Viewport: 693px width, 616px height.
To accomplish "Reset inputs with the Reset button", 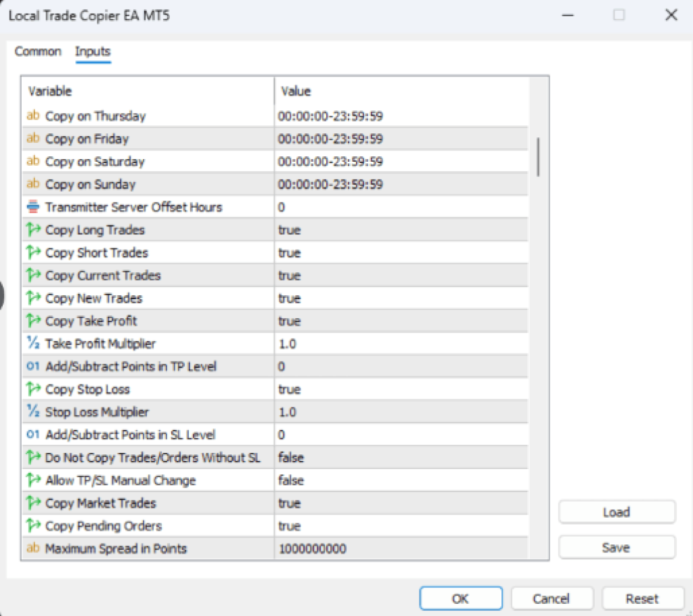I will tap(643, 599).
